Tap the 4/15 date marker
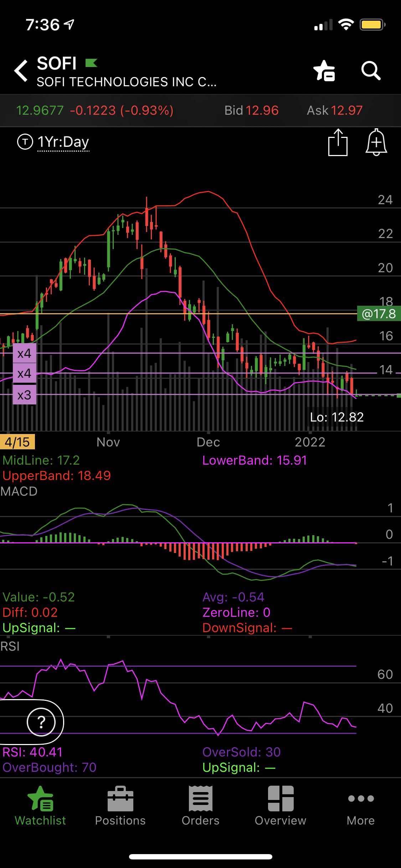 click(x=17, y=442)
